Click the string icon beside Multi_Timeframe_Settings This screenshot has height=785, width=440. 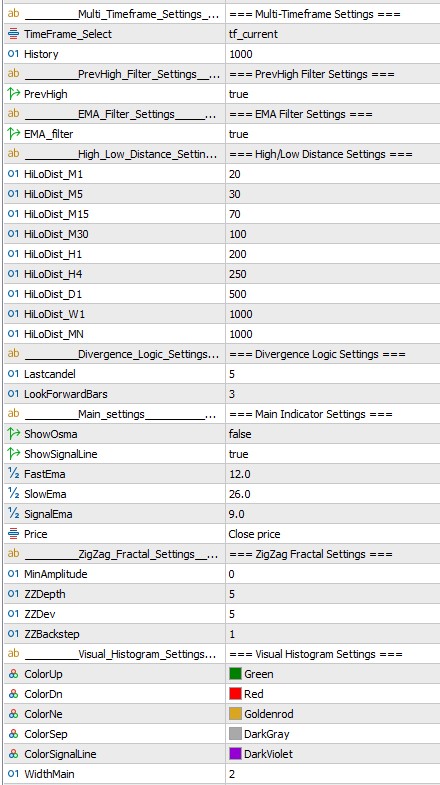14,14
